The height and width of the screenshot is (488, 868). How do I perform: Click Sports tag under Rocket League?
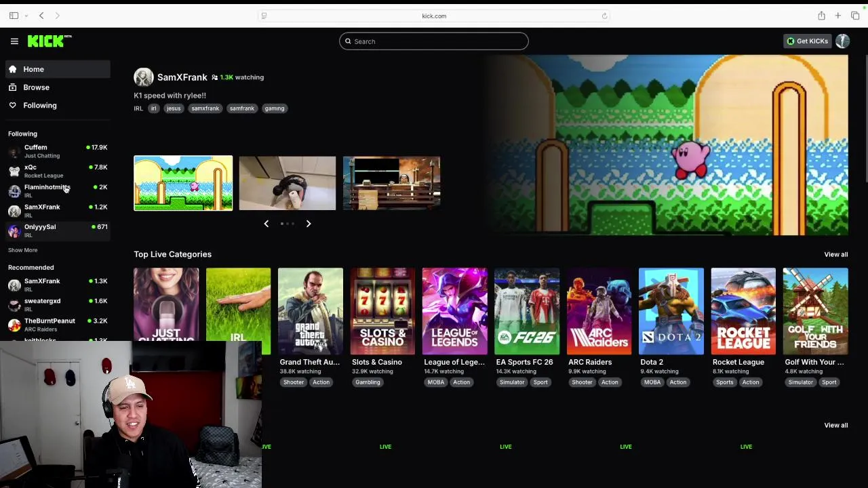[724, 382]
